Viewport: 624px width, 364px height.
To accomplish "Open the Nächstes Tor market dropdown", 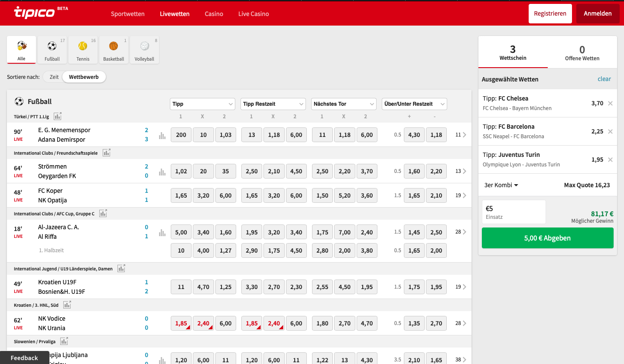I will point(344,104).
